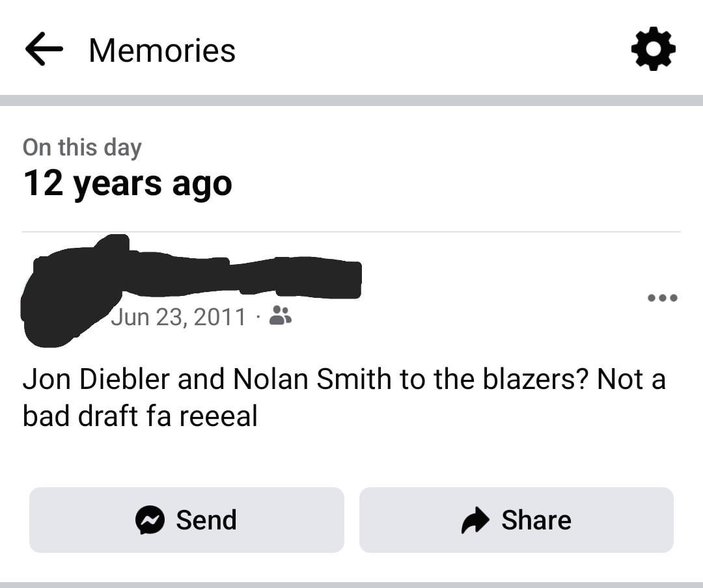Screen dimensions: 703x588
Task: Open the post's three-dot options menu
Action: click(663, 298)
